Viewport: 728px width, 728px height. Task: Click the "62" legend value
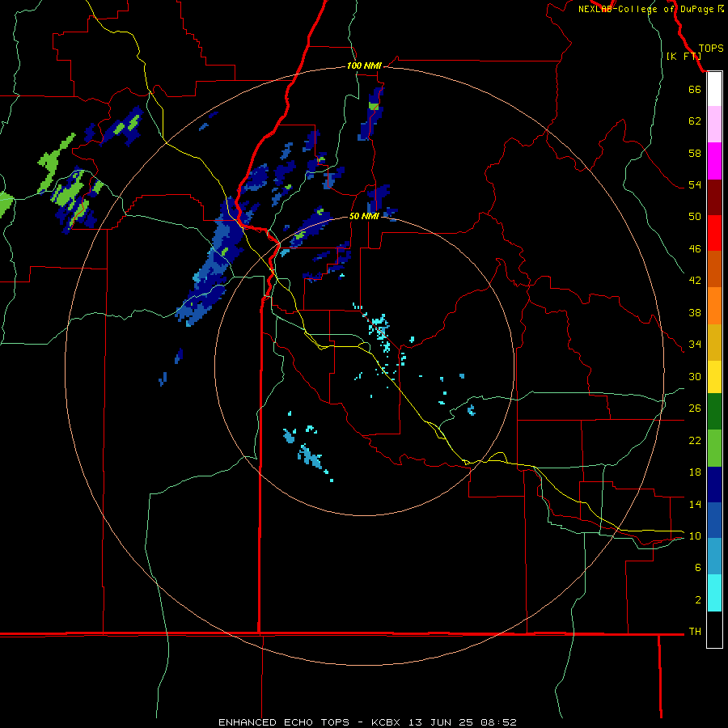695,121
